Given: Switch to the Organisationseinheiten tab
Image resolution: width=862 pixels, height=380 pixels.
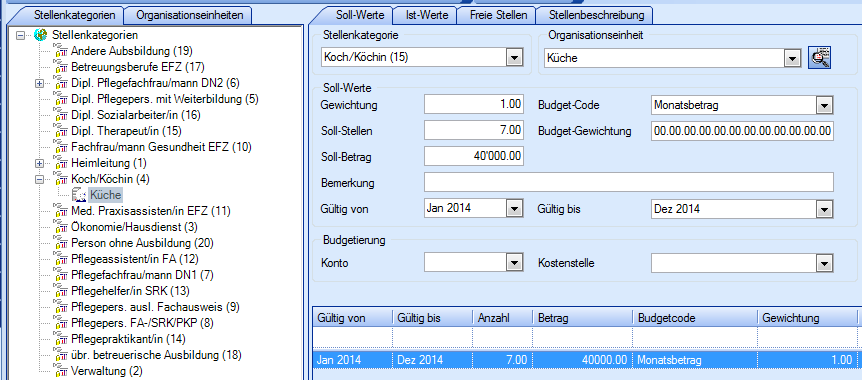Looking at the screenshot, I should 188,15.
